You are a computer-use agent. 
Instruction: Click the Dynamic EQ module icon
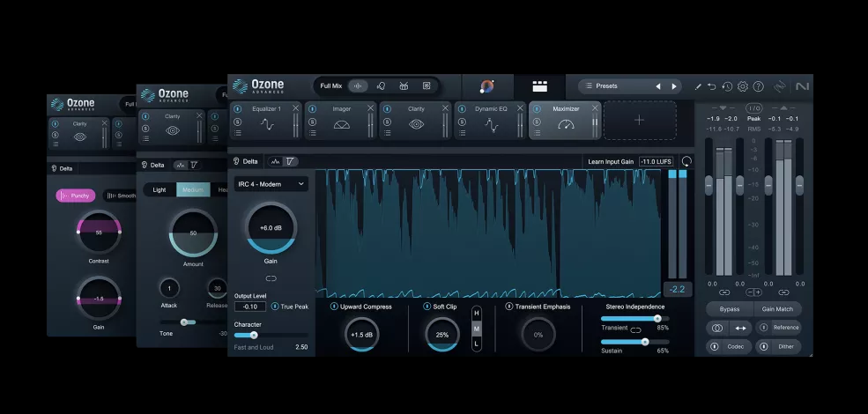pos(491,125)
